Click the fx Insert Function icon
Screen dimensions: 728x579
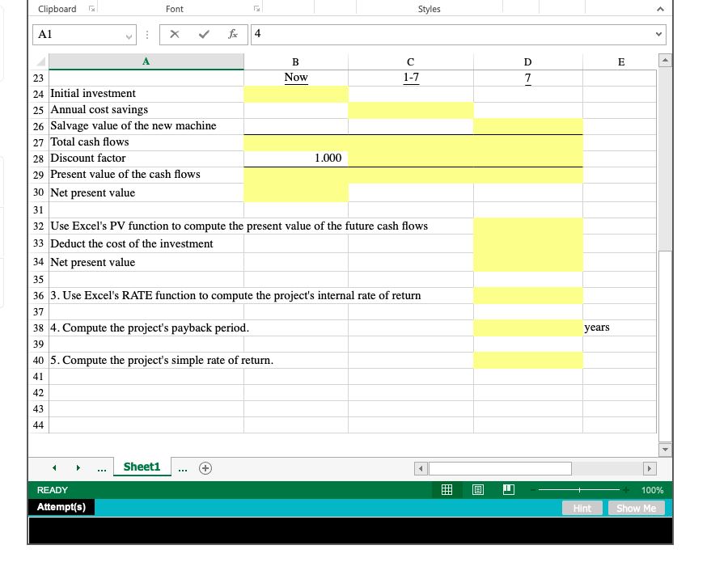tap(233, 34)
